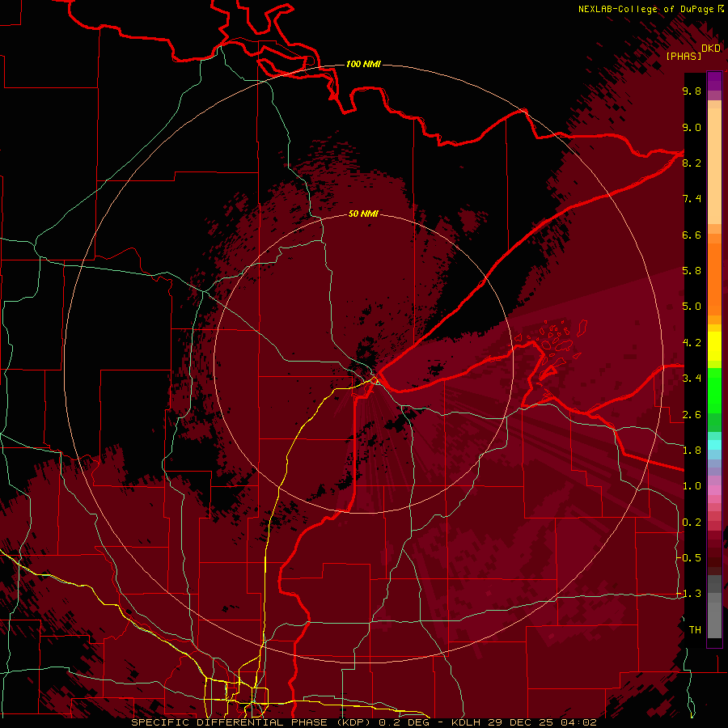728x728 pixels.
Task: Click the 5.0 legend value
Action: (692, 307)
